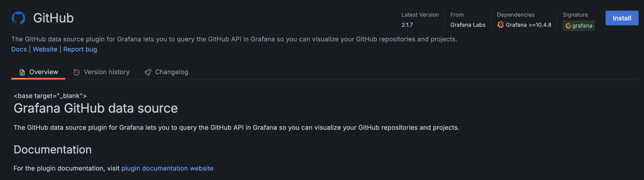This screenshot has height=180, width=644.
Task: Open the Report bug link
Action: click(x=80, y=49)
